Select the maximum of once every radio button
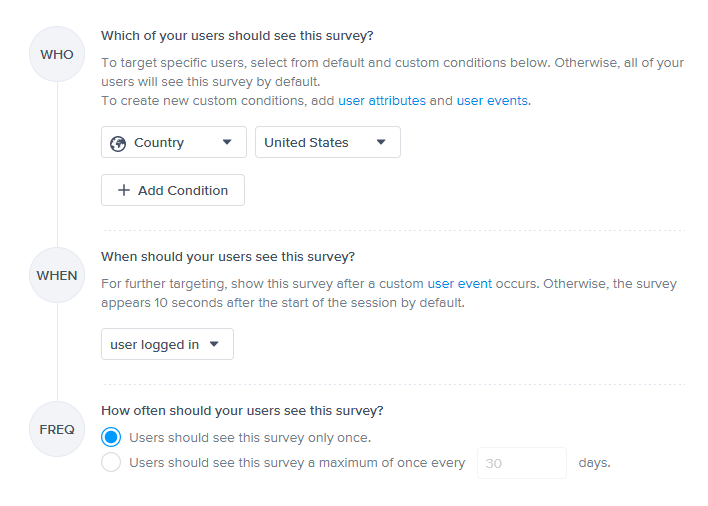 111,462
